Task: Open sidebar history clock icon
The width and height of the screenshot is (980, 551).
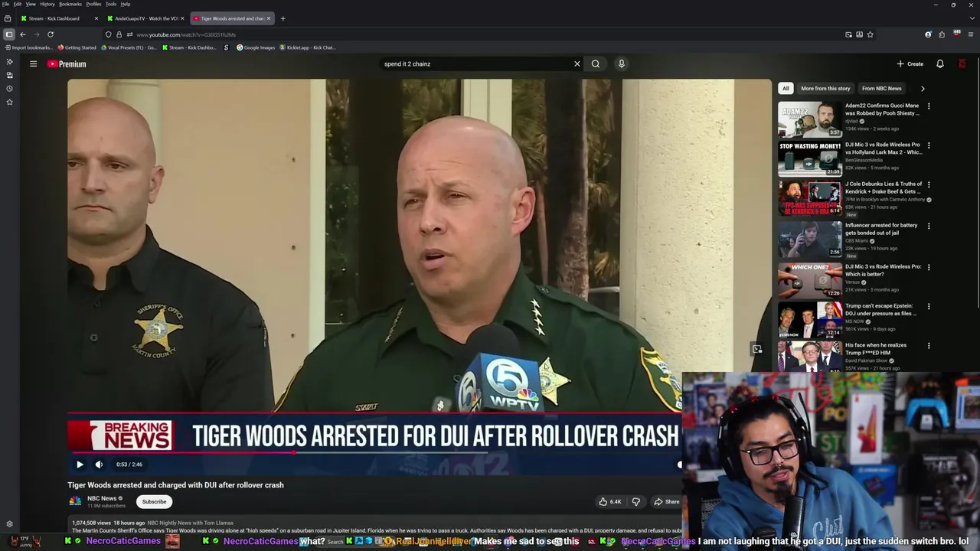Action: tap(9, 88)
